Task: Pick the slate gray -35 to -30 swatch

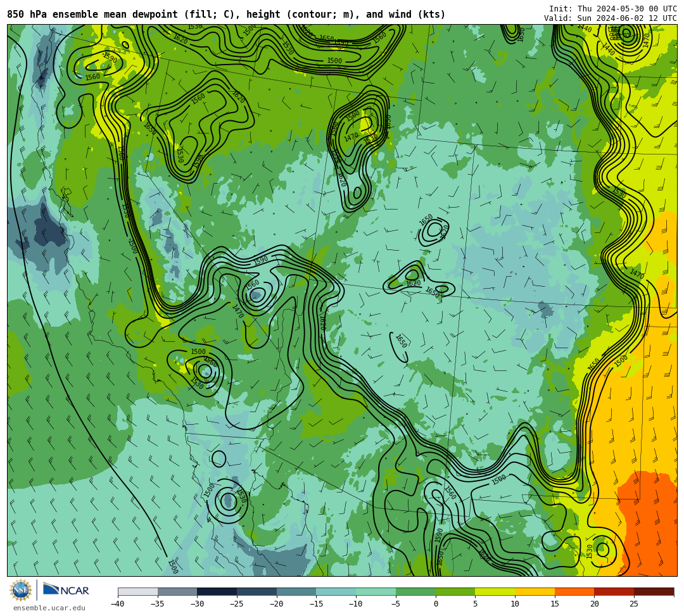Action: click(x=177, y=591)
